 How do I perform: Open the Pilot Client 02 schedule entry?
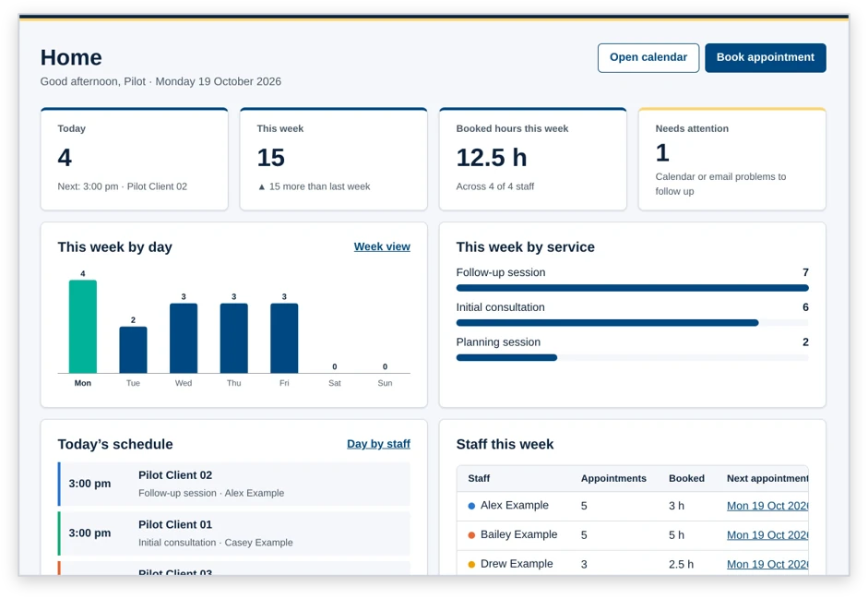pyautogui.click(x=234, y=484)
